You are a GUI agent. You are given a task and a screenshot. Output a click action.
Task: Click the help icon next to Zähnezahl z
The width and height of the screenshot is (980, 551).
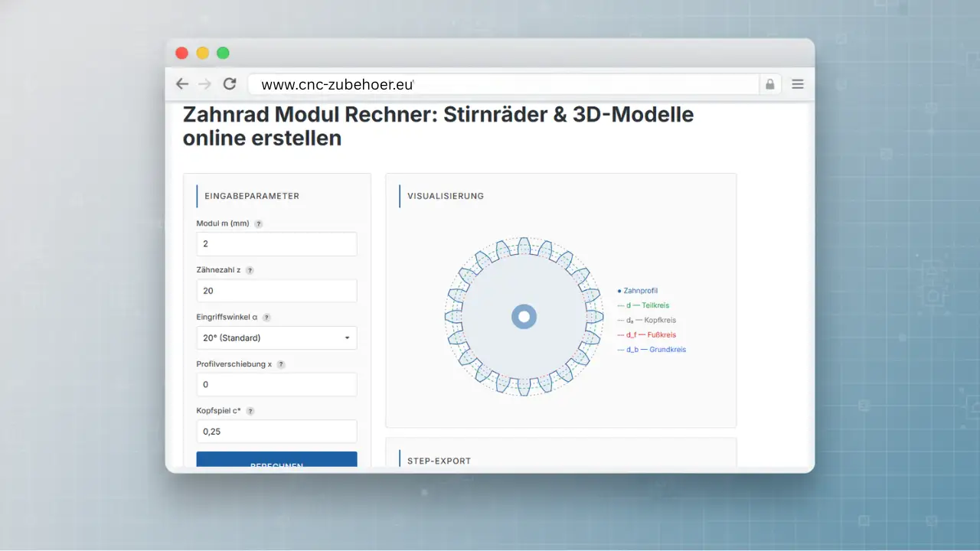coord(250,270)
